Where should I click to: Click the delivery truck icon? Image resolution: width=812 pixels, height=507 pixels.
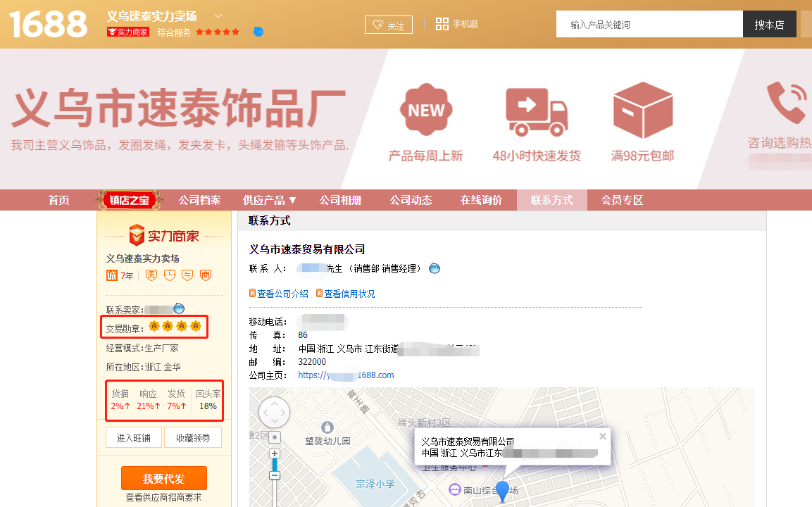(x=537, y=111)
